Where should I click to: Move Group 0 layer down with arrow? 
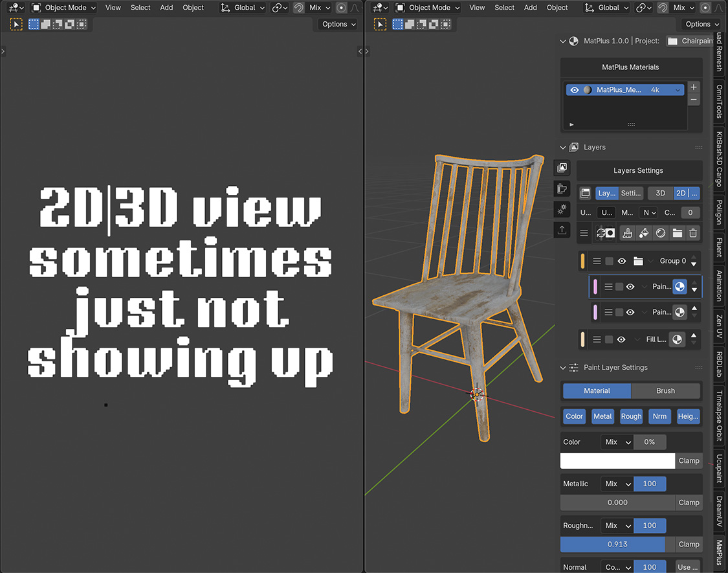point(694,264)
